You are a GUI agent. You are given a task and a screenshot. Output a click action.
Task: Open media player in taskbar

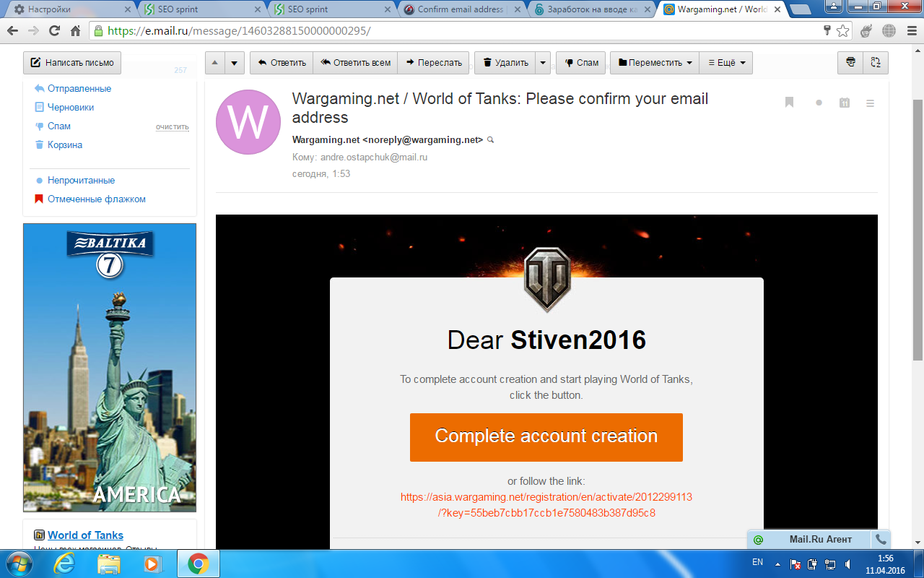coord(153,564)
